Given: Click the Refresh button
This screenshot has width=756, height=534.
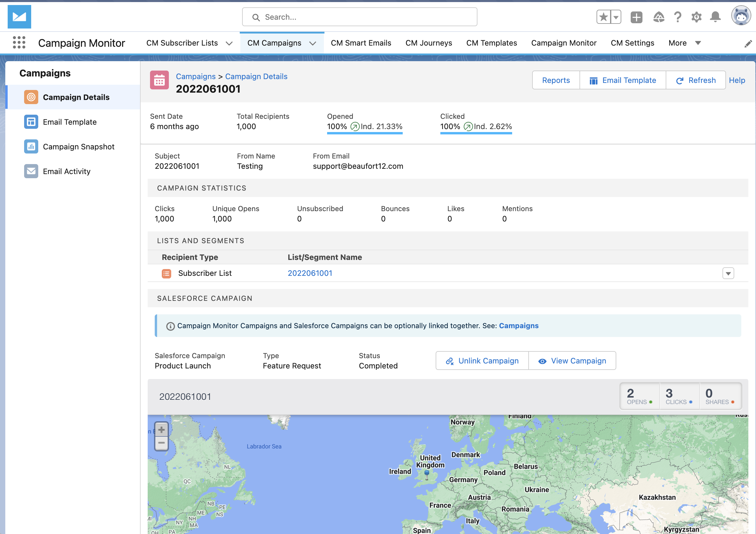Looking at the screenshot, I should click(695, 80).
